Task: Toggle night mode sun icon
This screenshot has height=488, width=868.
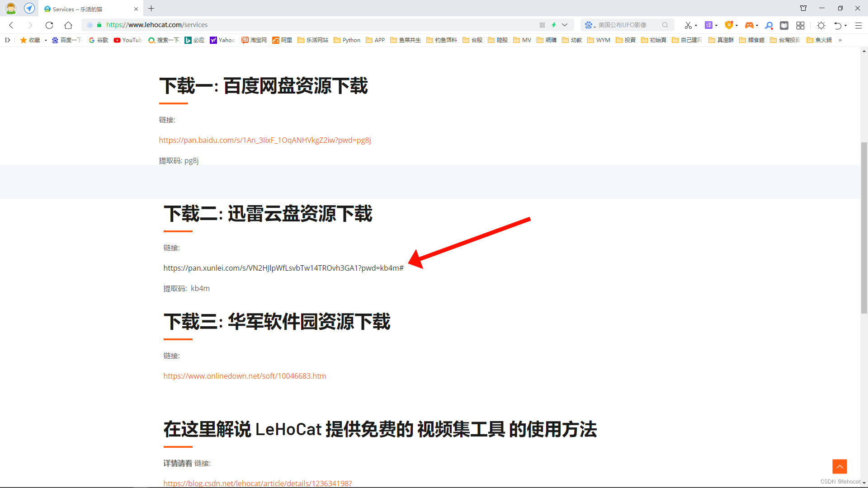Action: coord(821,25)
